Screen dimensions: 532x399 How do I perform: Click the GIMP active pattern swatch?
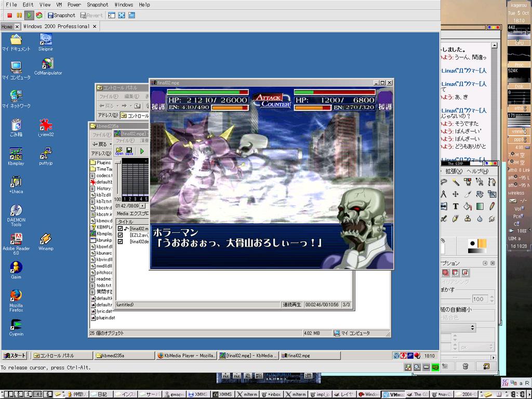click(482, 243)
